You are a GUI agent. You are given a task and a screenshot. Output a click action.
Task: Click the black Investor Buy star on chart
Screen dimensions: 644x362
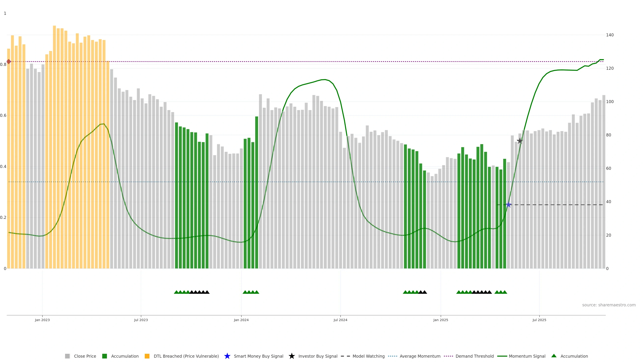520,141
